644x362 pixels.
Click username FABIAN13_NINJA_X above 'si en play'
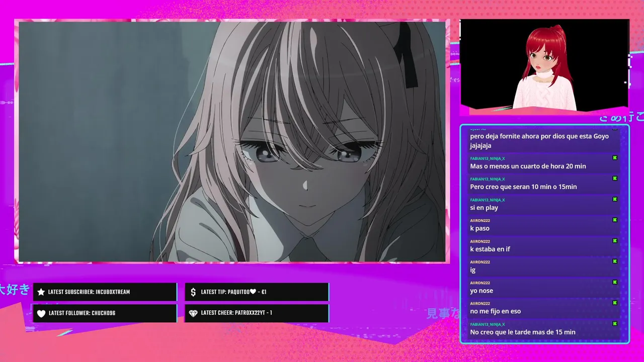tap(488, 200)
